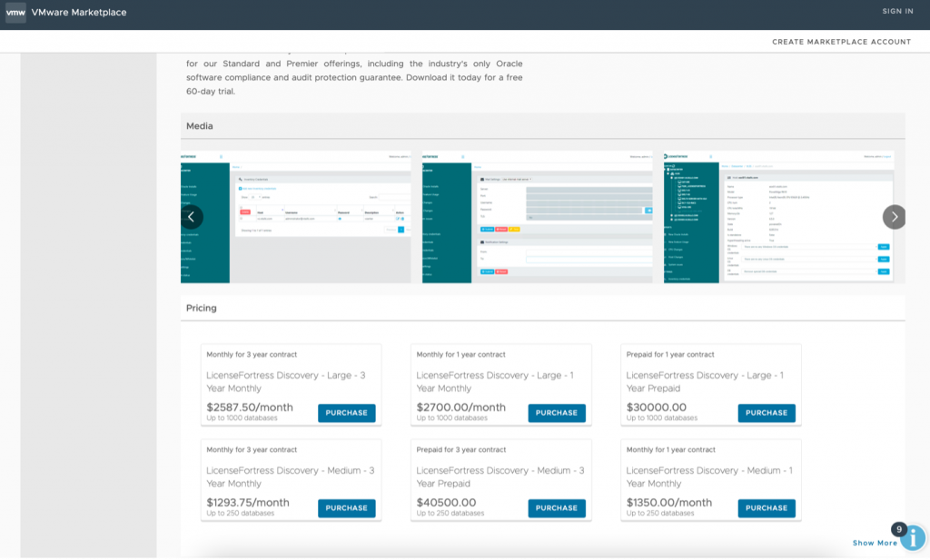Viewport: 930px width, 560px height.
Task: Purchase Medium 3 Year Prepaid plan
Action: pos(557,508)
